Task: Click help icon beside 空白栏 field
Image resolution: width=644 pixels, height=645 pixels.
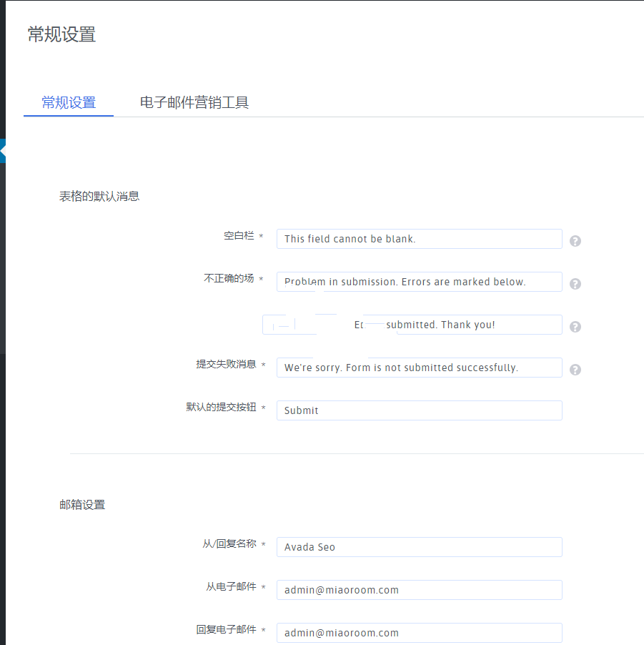Action: coord(575,241)
